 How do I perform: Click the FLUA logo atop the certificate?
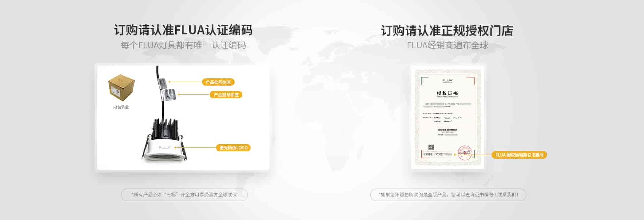[447, 80]
